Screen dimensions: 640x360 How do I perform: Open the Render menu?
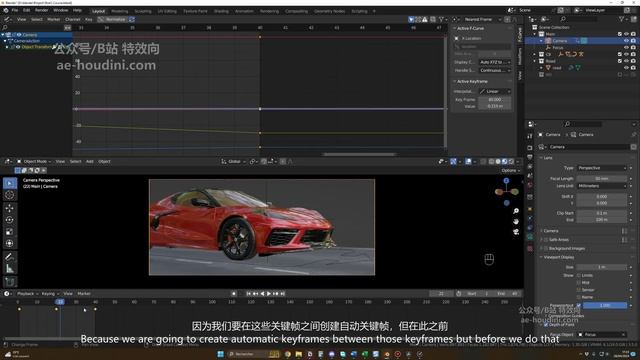pyautogui.click(x=41, y=10)
